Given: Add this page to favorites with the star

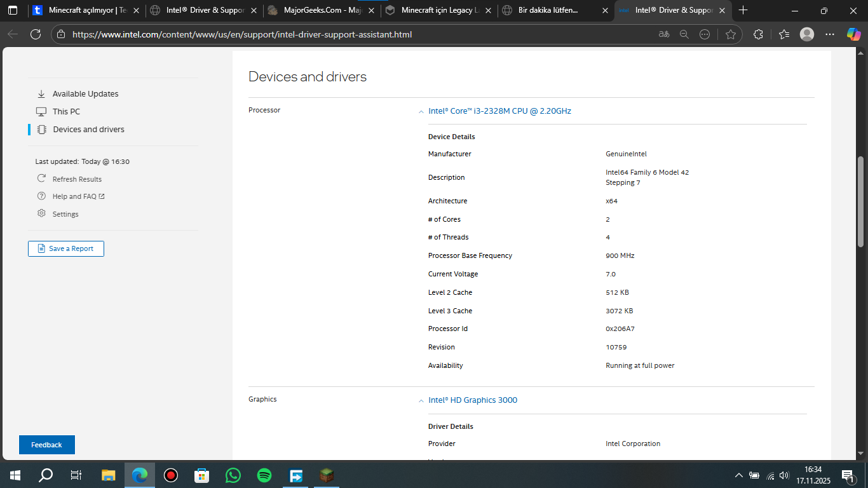Looking at the screenshot, I should [x=731, y=34].
